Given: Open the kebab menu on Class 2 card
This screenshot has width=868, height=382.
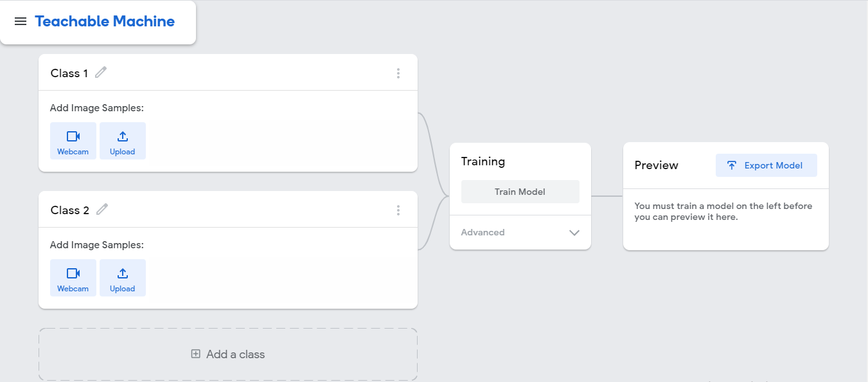Looking at the screenshot, I should point(398,210).
